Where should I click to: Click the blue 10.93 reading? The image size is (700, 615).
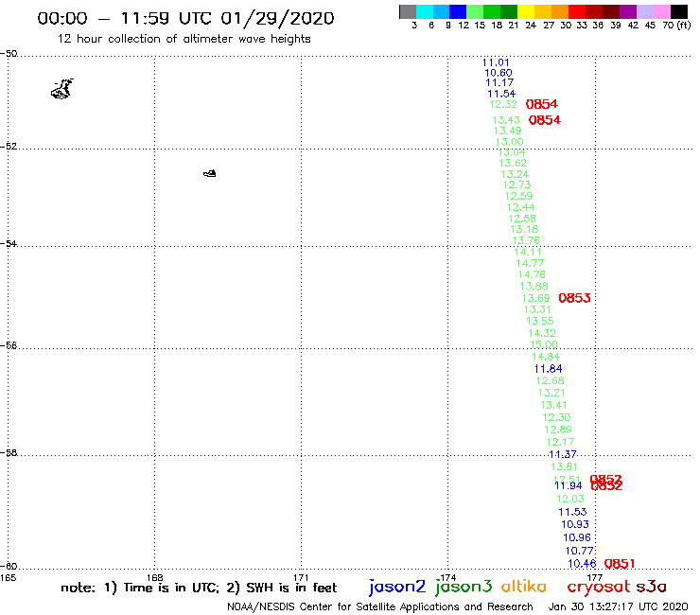coord(575,524)
